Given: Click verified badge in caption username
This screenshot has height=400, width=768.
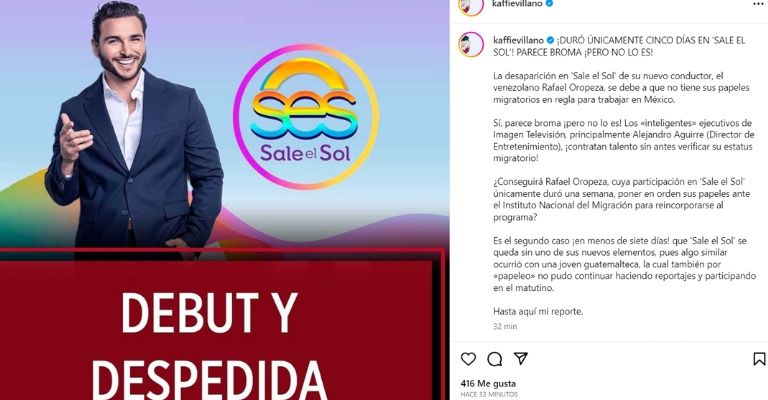Looking at the screenshot, I should point(550,40).
